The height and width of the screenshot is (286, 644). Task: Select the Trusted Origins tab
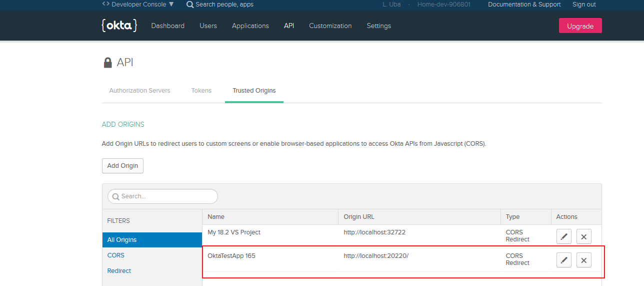click(x=254, y=91)
